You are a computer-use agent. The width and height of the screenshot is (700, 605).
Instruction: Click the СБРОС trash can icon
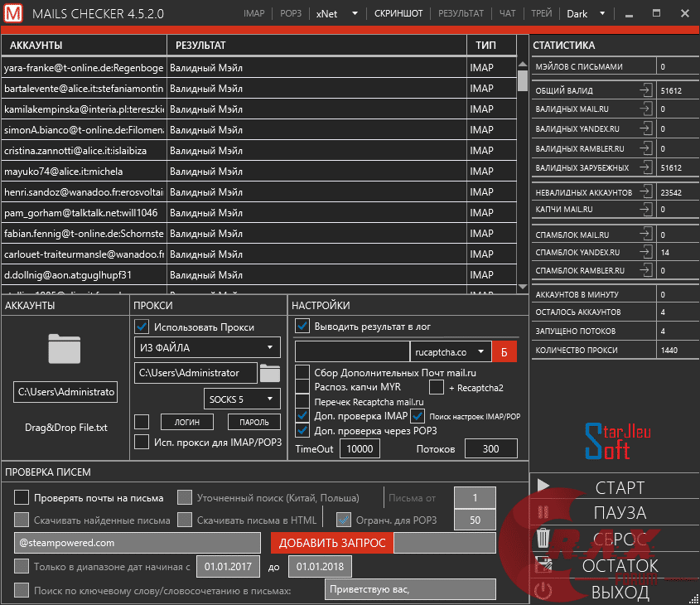coord(544,538)
